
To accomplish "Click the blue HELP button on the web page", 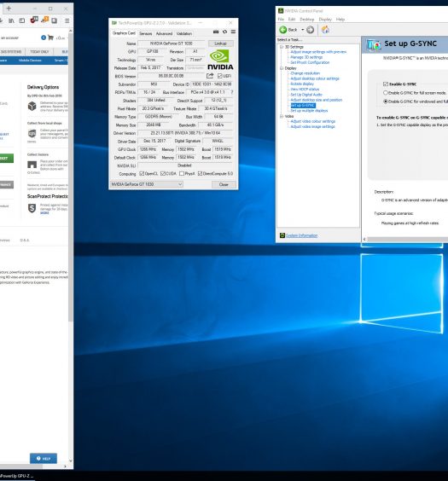I will pos(44,458).
